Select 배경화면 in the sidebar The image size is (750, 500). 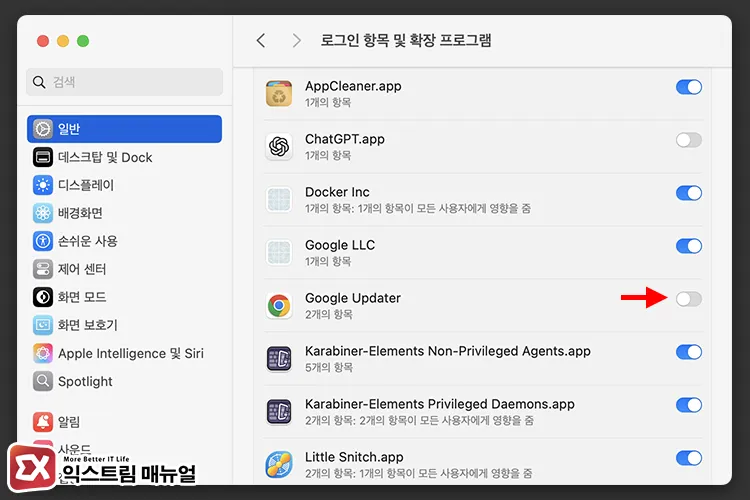tap(124, 213)
